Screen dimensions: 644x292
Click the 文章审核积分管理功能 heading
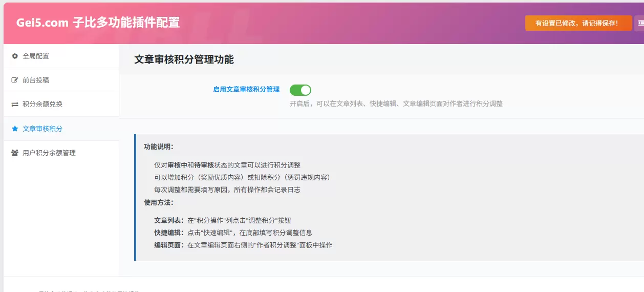tap(184, 59)
